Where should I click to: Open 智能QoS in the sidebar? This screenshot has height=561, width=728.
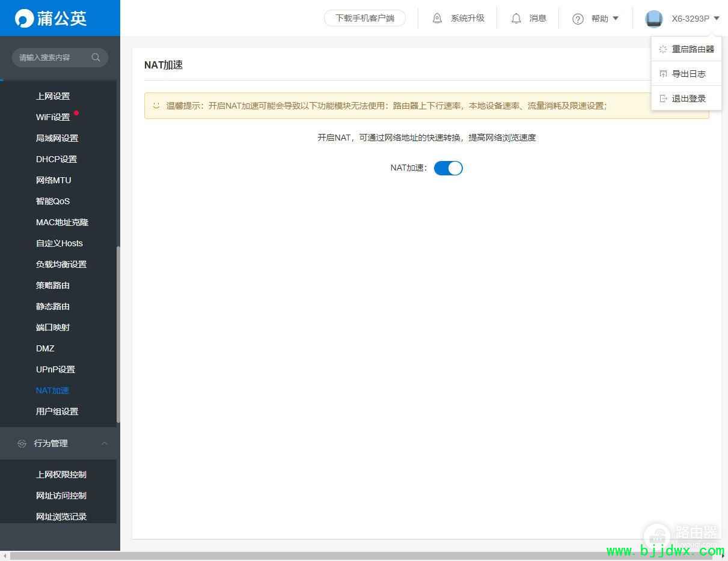(53, 201)
